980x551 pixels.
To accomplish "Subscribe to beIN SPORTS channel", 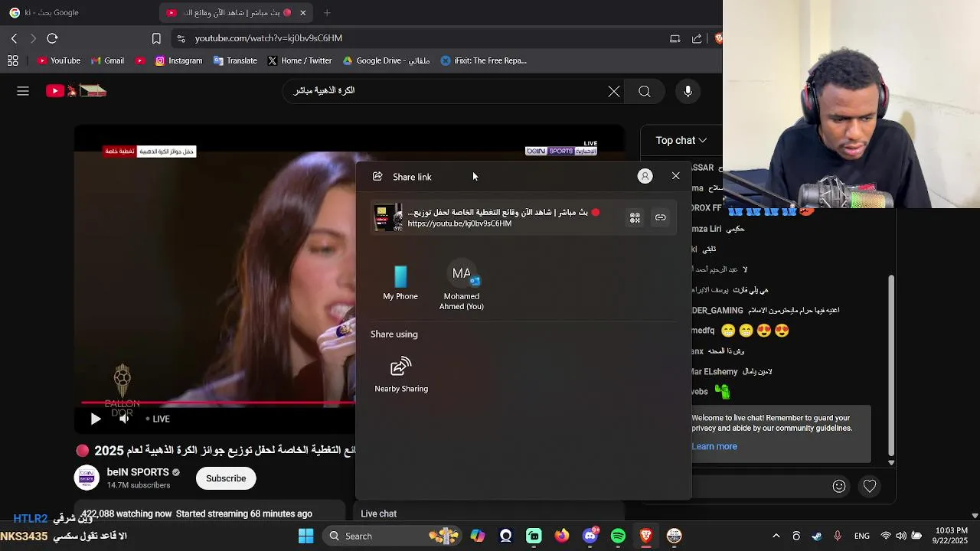I will click(x=226, y=478).
